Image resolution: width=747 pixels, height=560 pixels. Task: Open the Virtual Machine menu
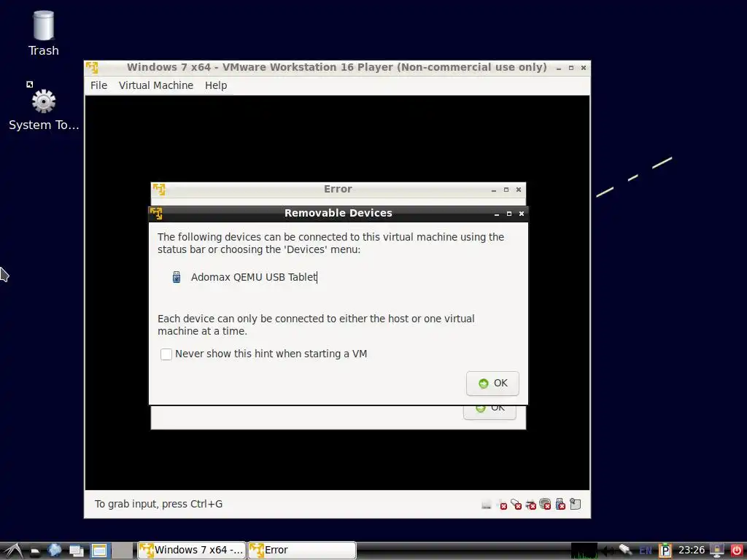[x=156, y=86]
